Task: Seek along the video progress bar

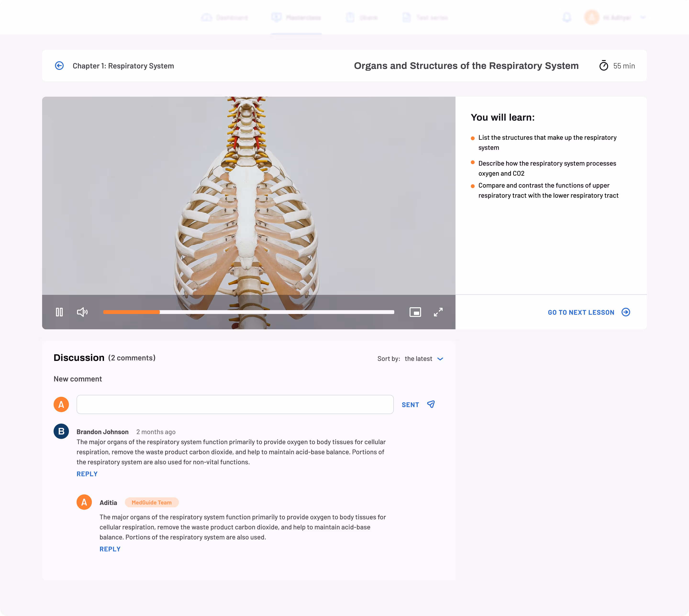Action: pos(249,312)
